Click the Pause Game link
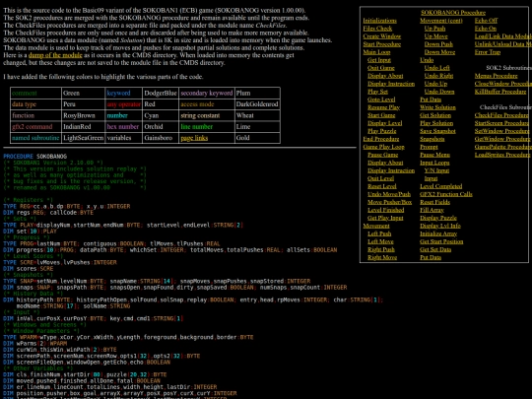 pyautogui.click(x=382, y=155)
